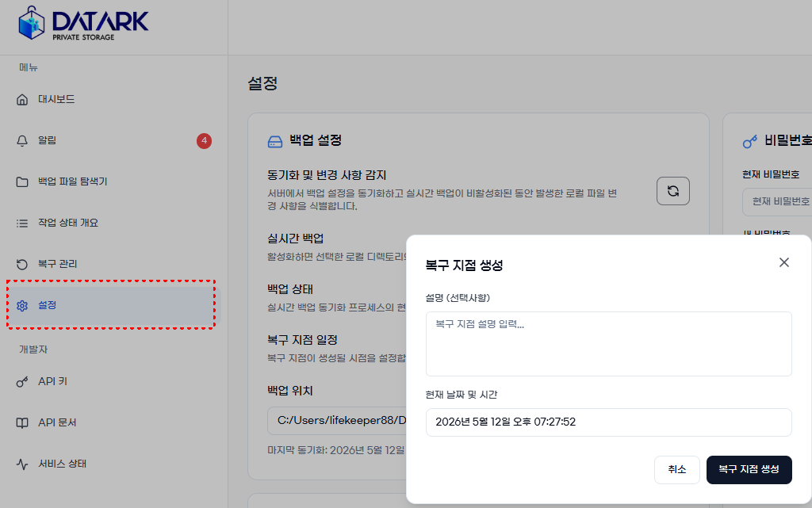The image size is (812, 508).
Task: Click the 비밀번호 key icon in the right card
Action: pos(750,141)
